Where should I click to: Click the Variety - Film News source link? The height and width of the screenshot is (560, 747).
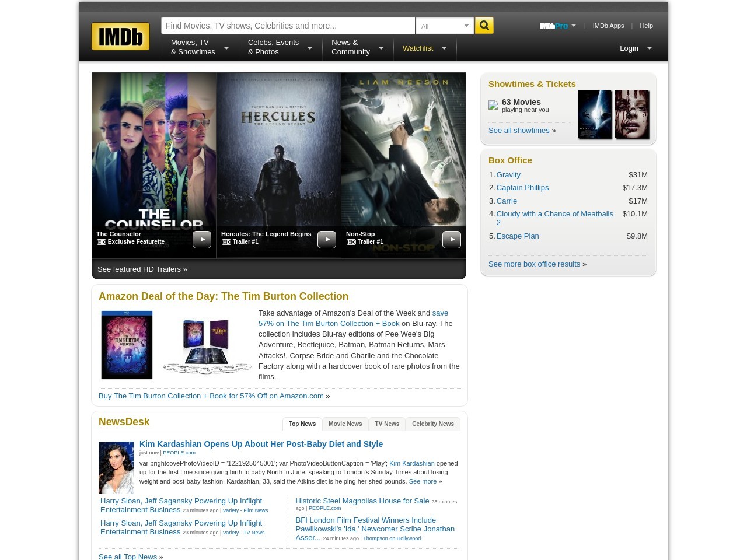(245, 510)
